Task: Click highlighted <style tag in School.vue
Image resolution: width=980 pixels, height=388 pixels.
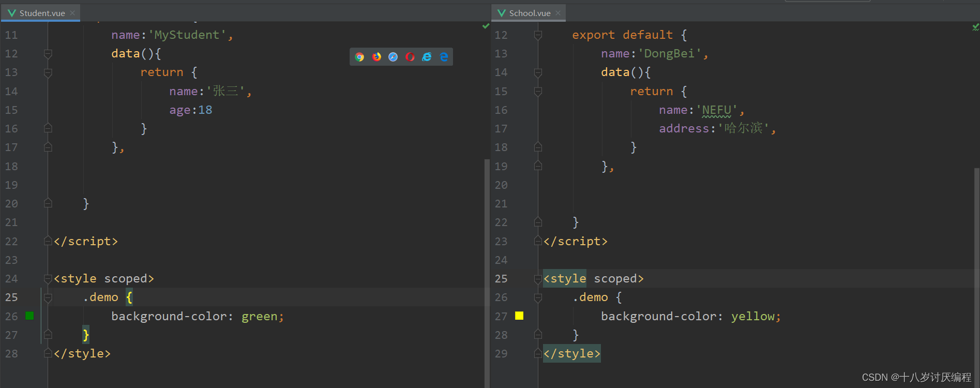Action: pyautogui.click(x=565, y=278)
